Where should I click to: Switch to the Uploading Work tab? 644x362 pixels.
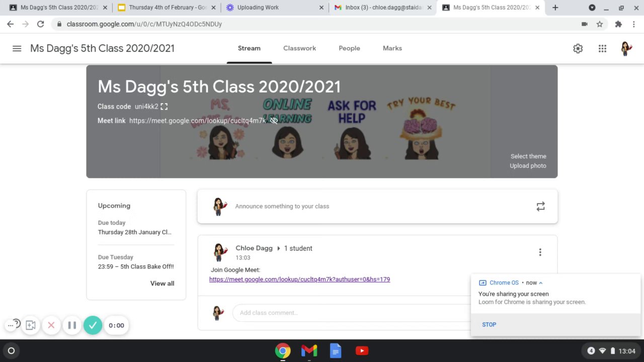click(x=275, y=8)
